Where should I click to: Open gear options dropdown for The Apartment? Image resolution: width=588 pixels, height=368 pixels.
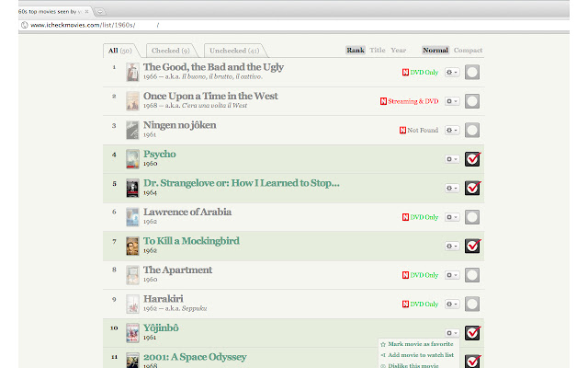452,275
